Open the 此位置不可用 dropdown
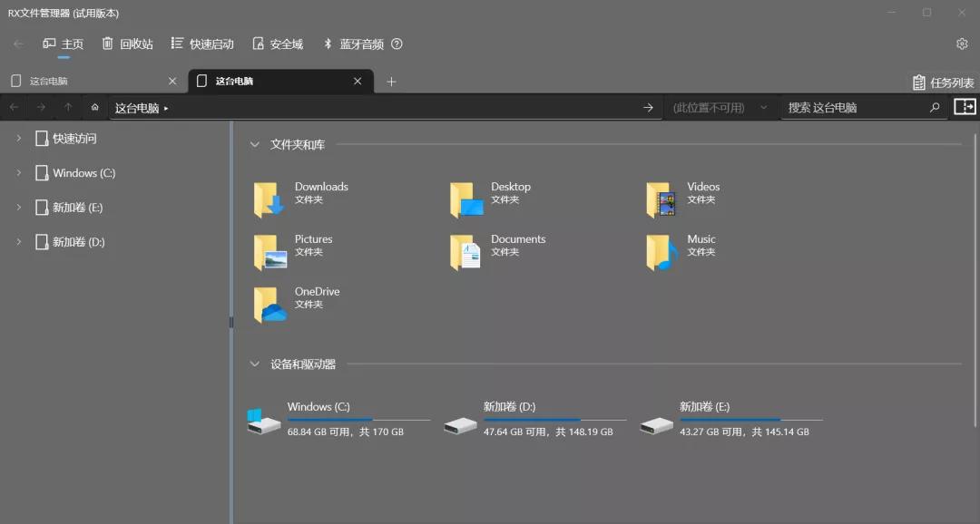 click(720, 107)
